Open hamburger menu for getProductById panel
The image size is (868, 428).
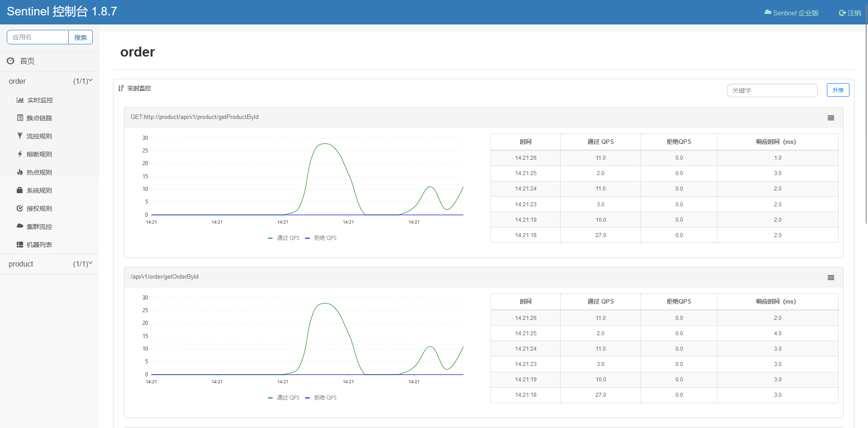[830, 118]
